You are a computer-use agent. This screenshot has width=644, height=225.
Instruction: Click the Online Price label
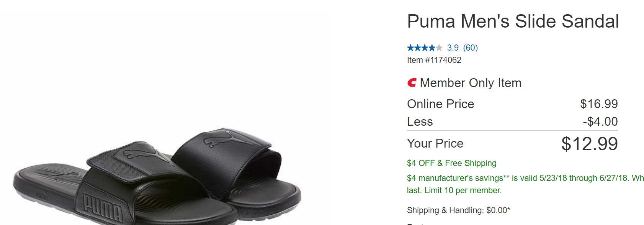pyautogui.click(x=440, y=104)
